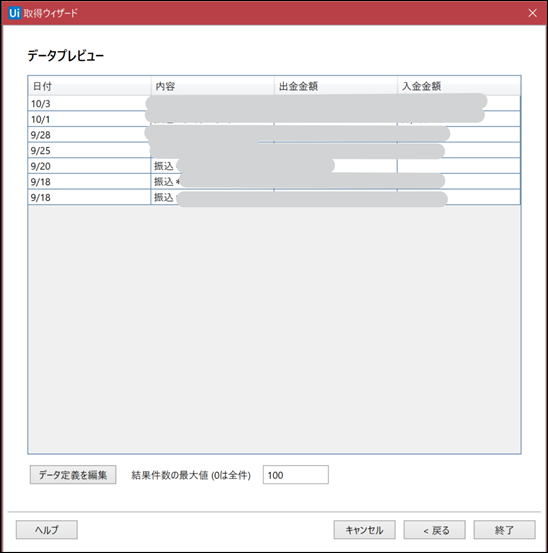Select the 9/20 date cell

coord(89,166)
